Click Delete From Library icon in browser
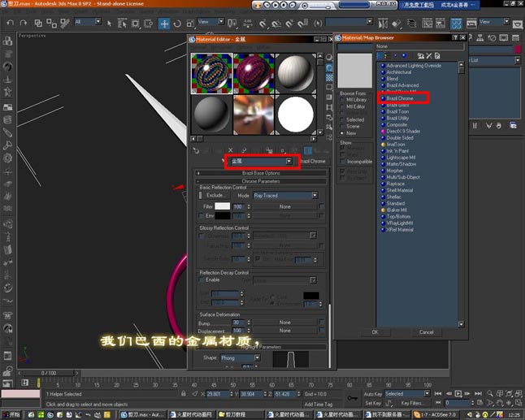 [x=429, y=56]
